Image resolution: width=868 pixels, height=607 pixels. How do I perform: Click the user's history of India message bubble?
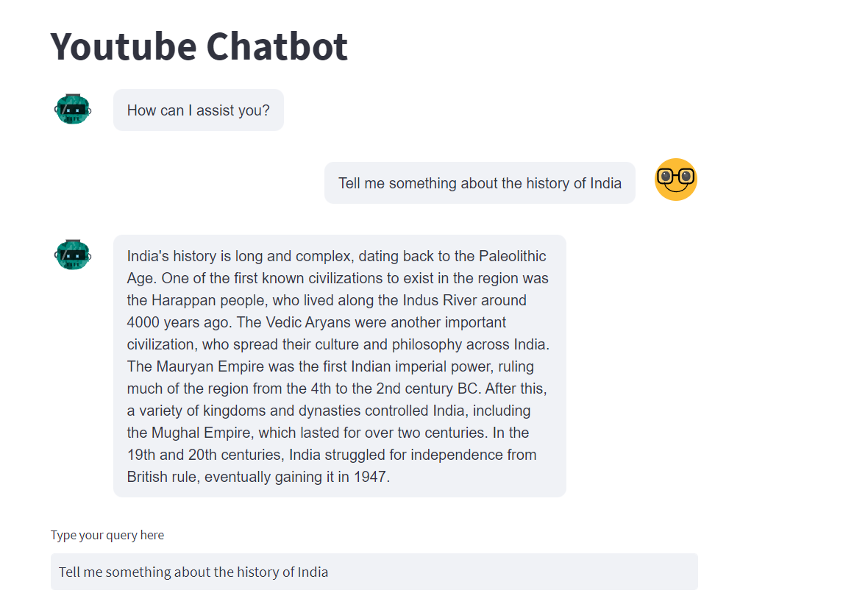pos(480,182)
